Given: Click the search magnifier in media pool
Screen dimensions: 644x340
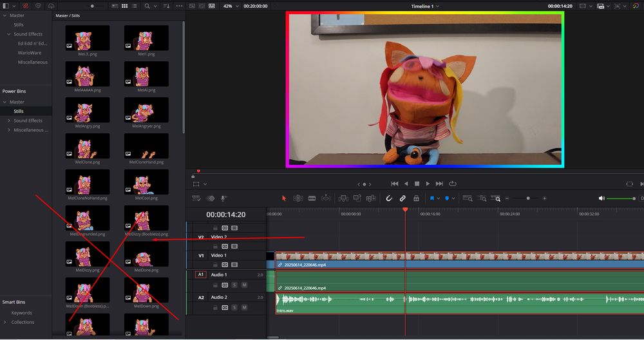Looking at the screenshot, I should (x=147, y=6).
